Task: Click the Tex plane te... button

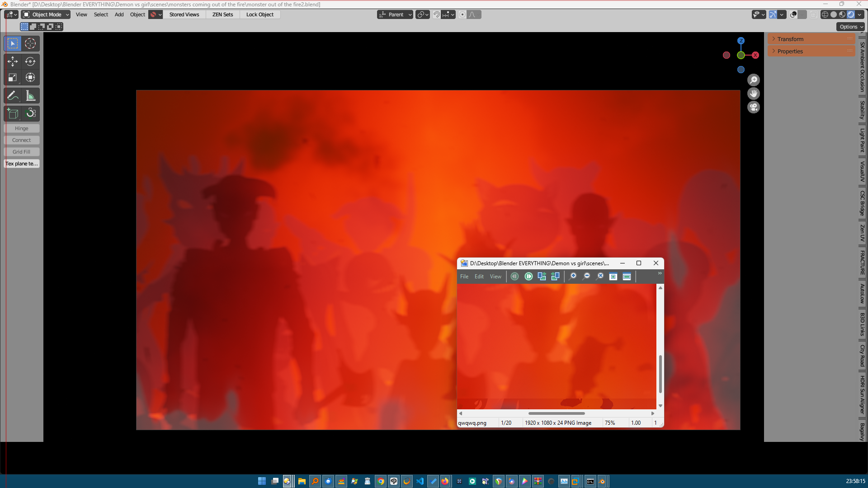Action: (22, 164)
